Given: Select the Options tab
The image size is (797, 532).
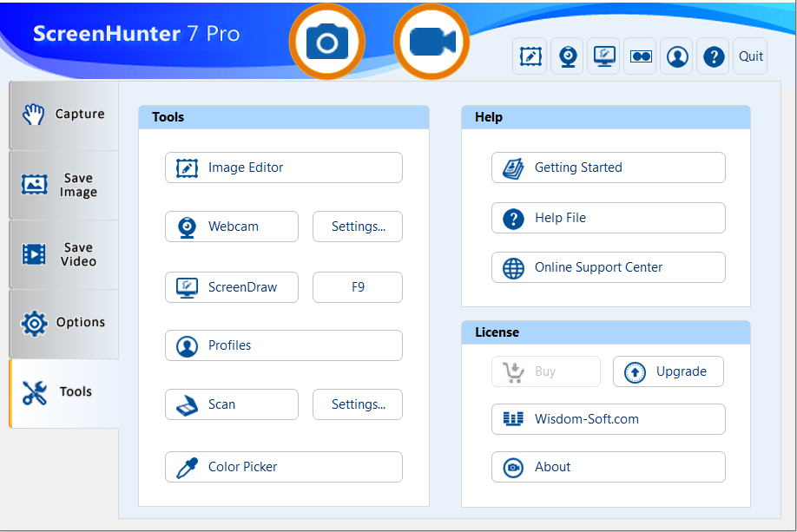Looking at the screenshot, I should (x=64, y=323).
